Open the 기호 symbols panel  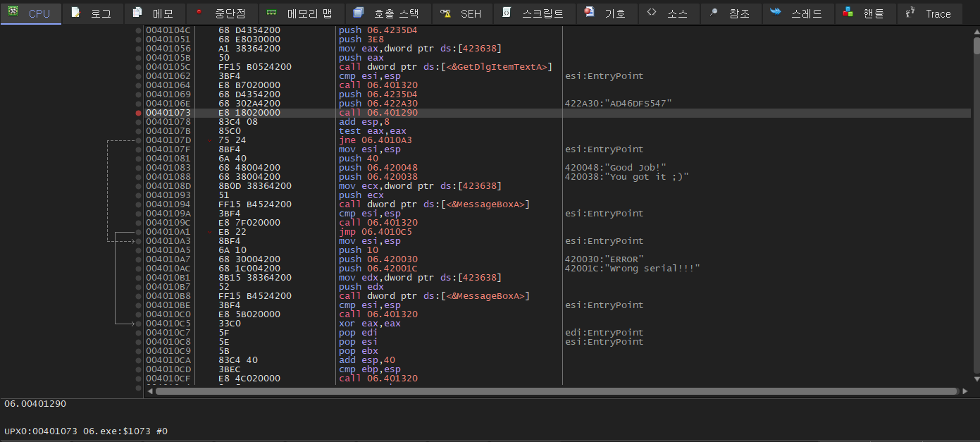(607, 13)
